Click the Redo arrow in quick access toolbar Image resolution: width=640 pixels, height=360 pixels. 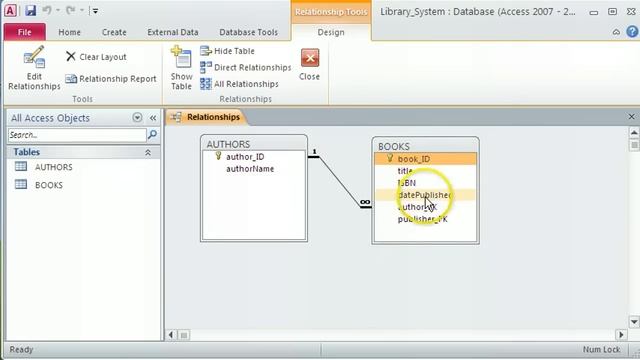click(x=70, y=10)
